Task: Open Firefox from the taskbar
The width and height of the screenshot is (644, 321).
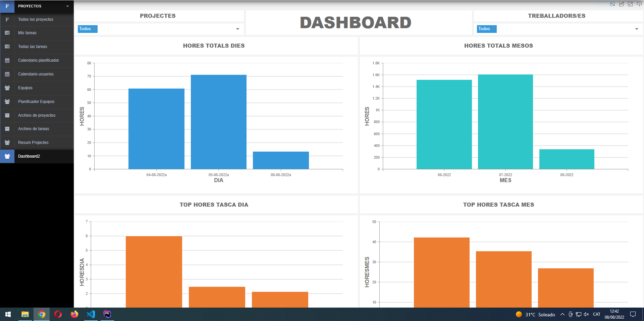Action: [74, 314]
